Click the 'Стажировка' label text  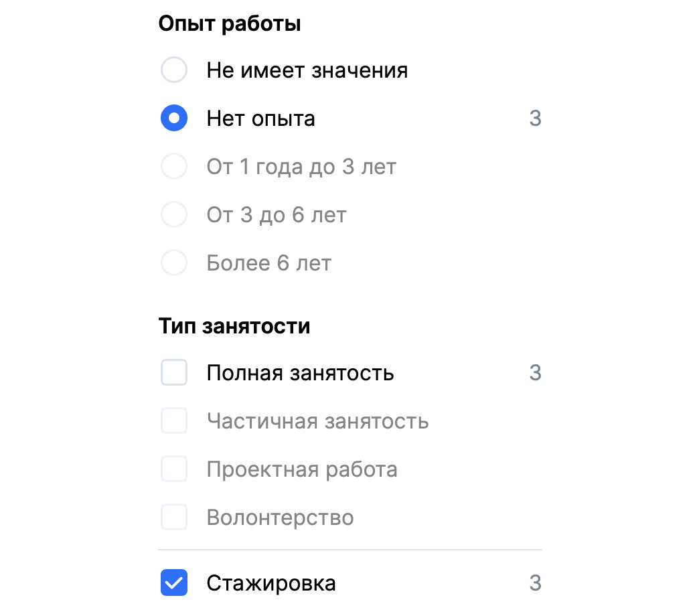pos(271,583)
